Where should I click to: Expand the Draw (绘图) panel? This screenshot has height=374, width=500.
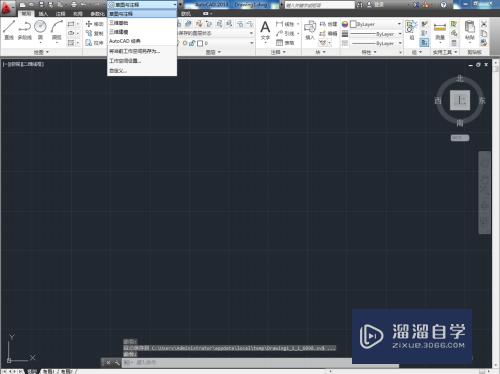tap(41, 52)
